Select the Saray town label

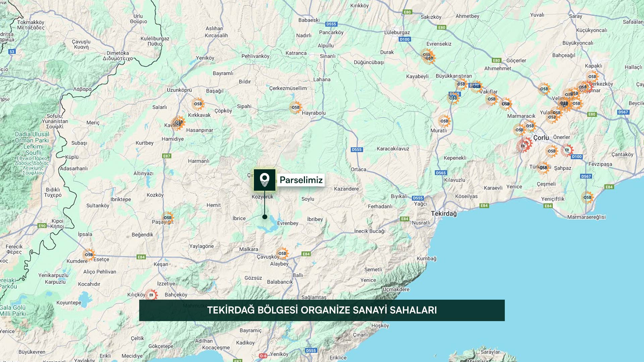click(576, 16)
